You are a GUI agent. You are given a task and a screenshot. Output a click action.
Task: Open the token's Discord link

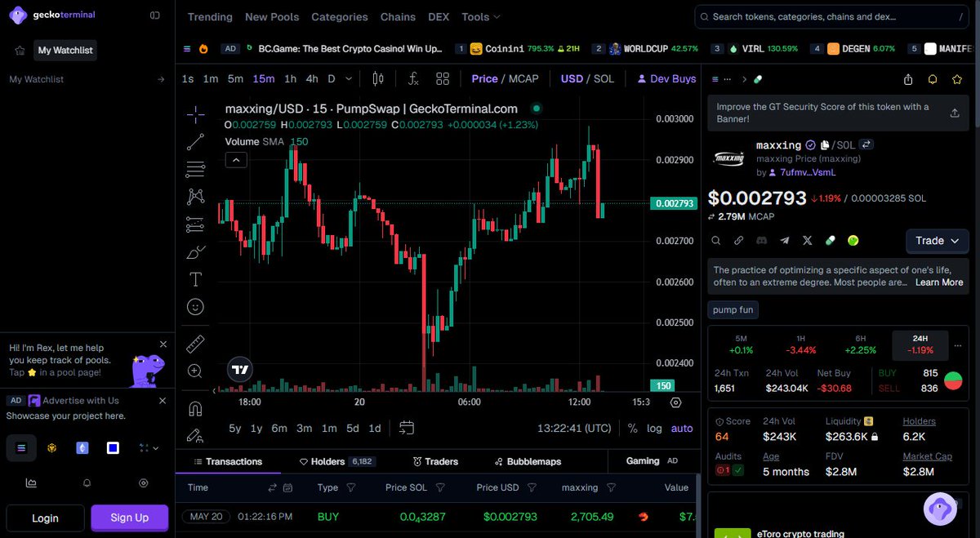[x=762, y=241]
